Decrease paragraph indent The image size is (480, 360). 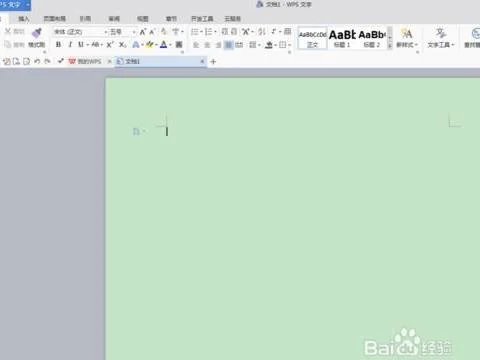[x=224, y=32]
